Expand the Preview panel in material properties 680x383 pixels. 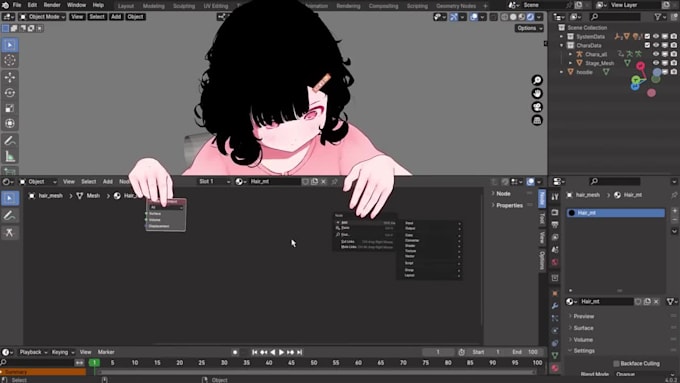tap(584, 316)
